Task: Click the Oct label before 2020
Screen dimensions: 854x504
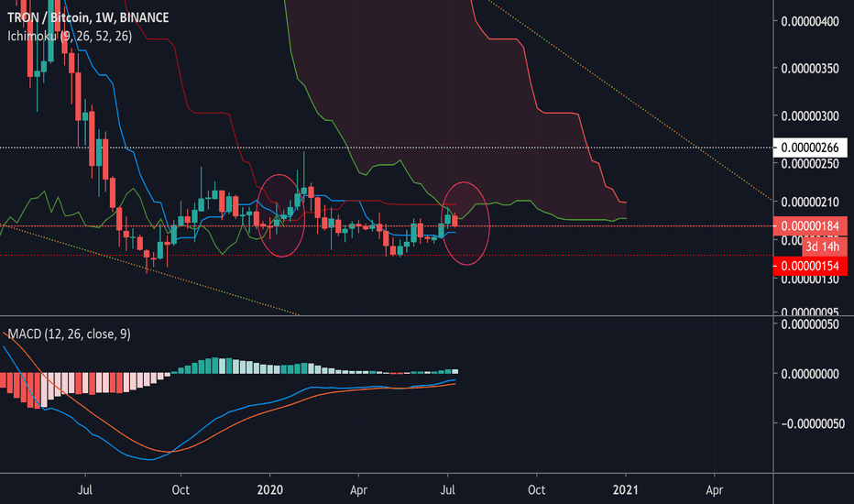Action: pyautogui.click(x=181, y=490)
